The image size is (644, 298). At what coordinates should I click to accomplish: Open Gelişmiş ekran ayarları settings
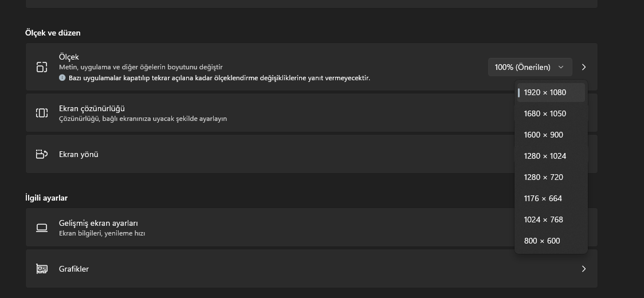311,228
